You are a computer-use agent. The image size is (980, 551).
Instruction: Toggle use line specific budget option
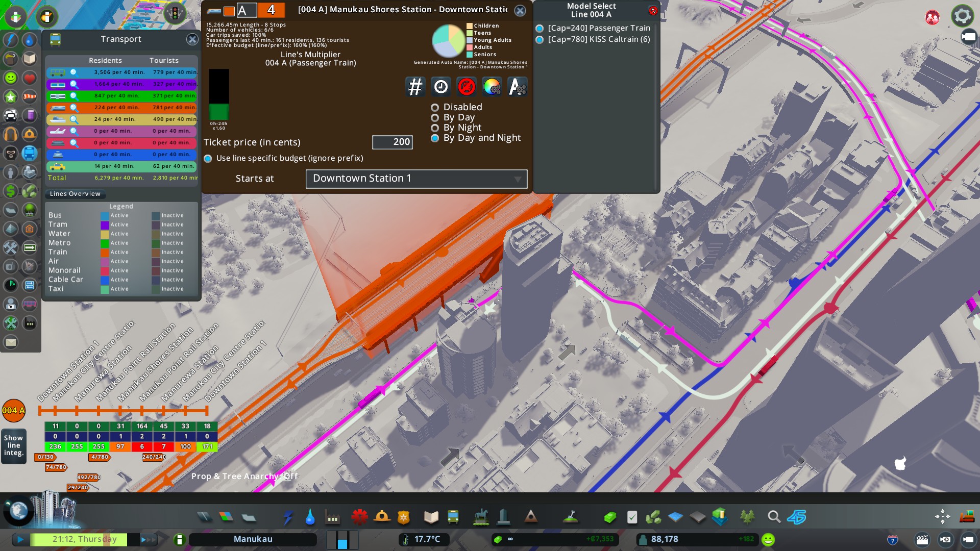tap(208, 159)
